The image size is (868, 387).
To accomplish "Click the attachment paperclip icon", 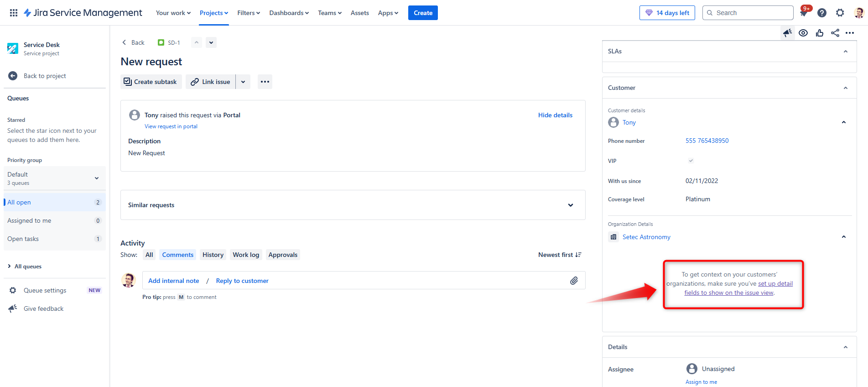I will [574, 281].
